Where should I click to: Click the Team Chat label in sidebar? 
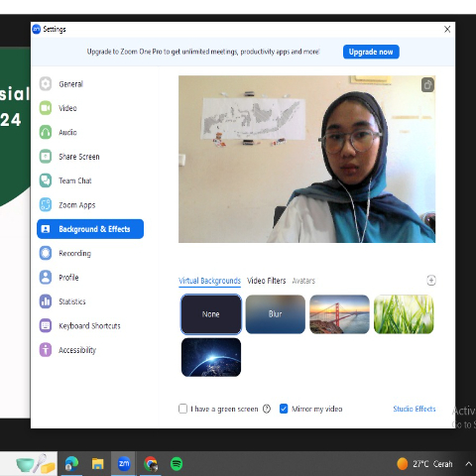[75, 180]
